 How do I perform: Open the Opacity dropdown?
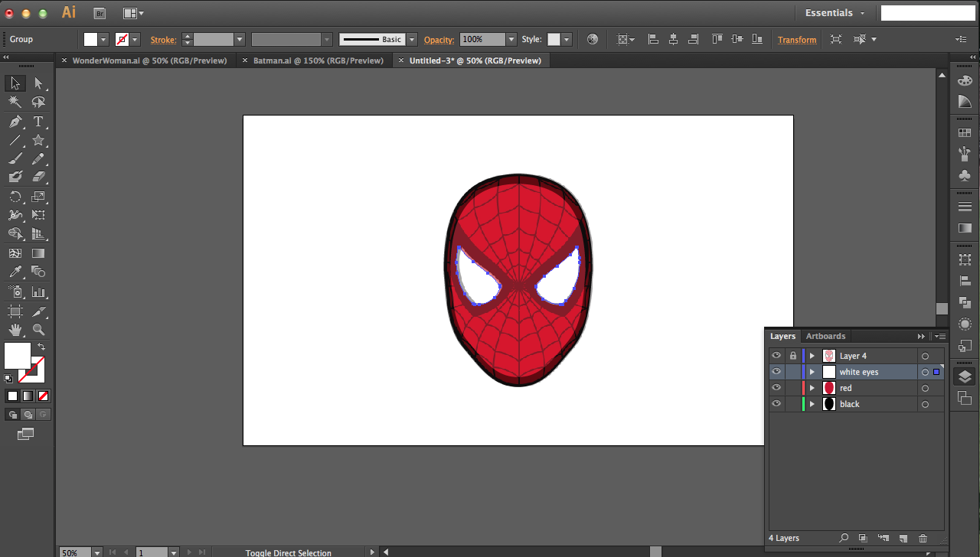pyautogui.click(x=511, y=39)
